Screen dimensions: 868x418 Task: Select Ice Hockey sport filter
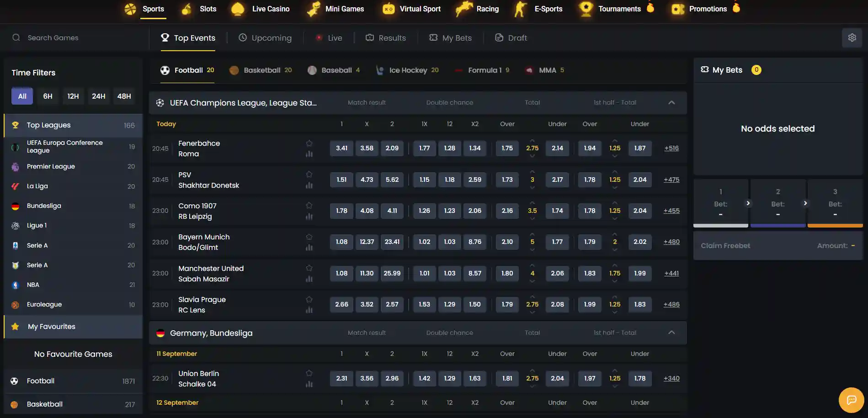point(407,70)
